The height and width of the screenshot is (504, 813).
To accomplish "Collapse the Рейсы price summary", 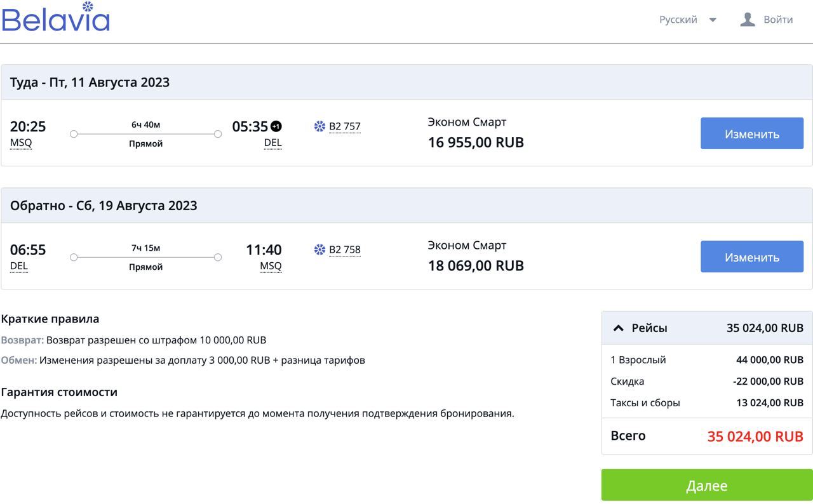I will click(618, 328).
